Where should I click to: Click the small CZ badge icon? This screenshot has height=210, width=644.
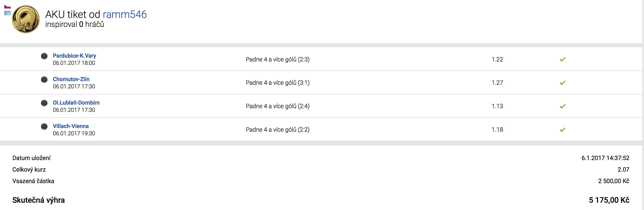[x=7, y=13]
